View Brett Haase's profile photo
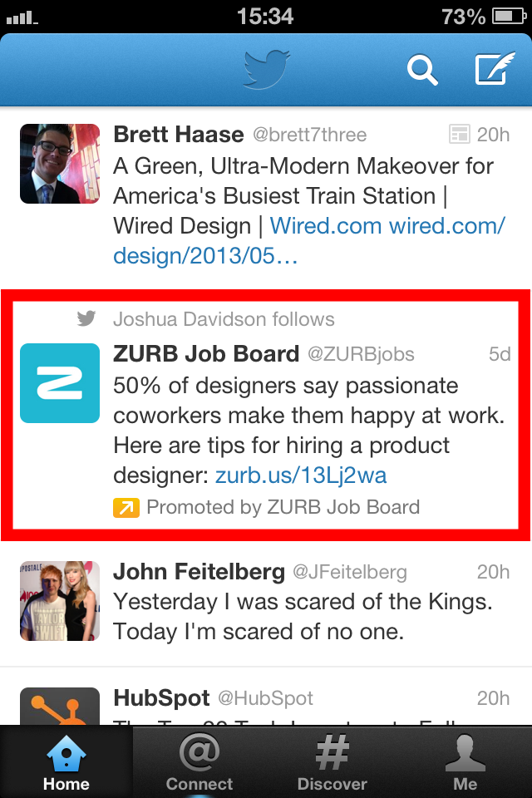 tap(60, 164)
